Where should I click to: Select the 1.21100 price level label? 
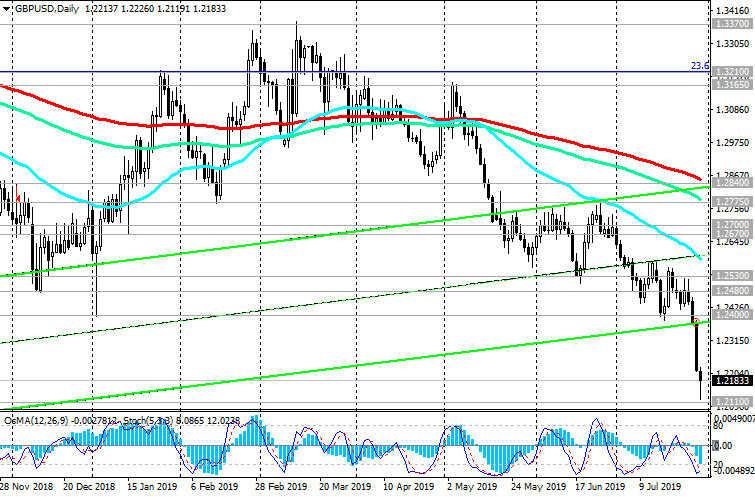click(x=732, y=401)
